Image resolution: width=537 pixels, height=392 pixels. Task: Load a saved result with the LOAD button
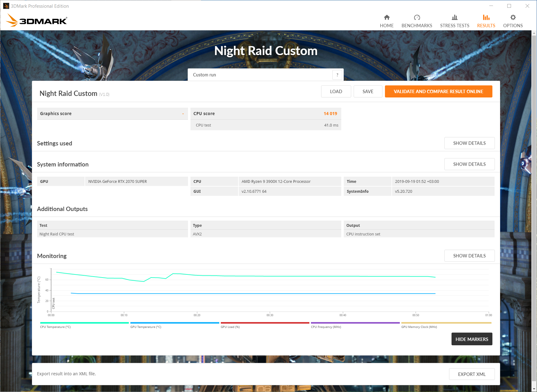(x=336, y=92)
